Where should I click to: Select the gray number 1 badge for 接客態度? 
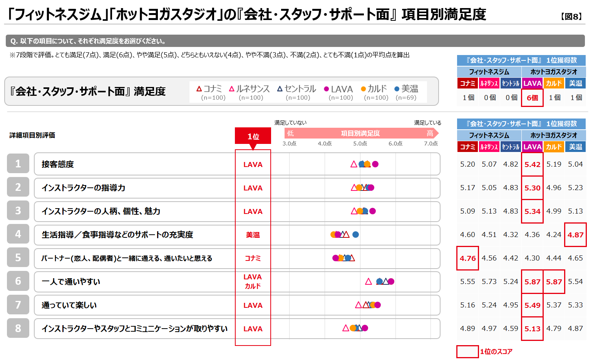(18, 164)
